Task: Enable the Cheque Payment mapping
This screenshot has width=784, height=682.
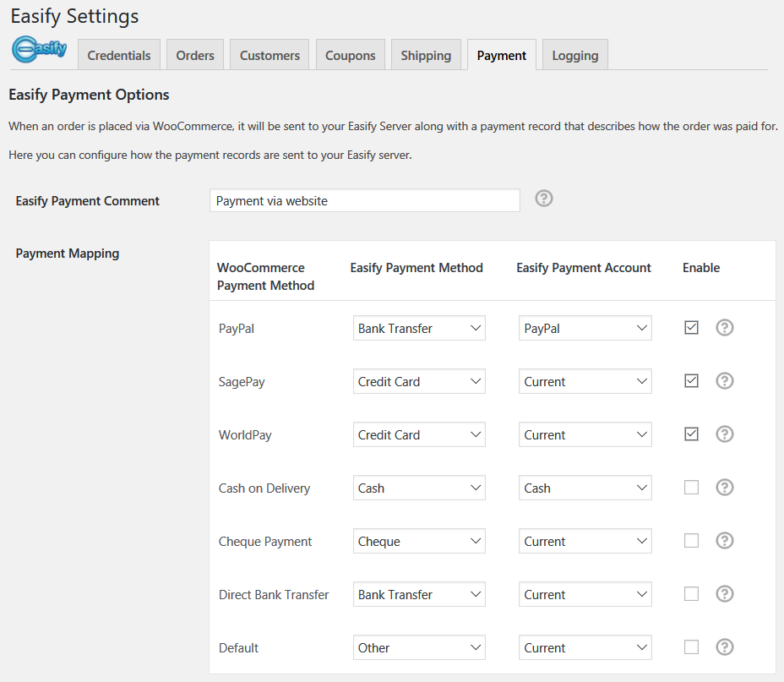Action: pyautogui.click(x=692, y=541)
